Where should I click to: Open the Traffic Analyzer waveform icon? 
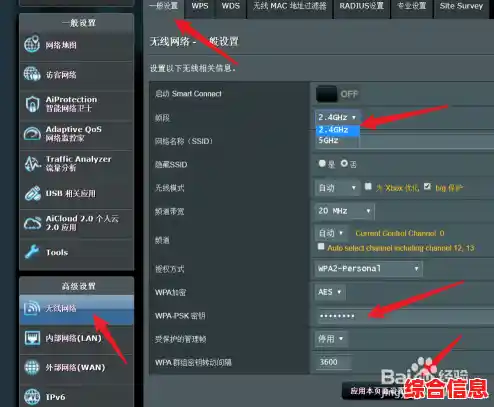32,163
